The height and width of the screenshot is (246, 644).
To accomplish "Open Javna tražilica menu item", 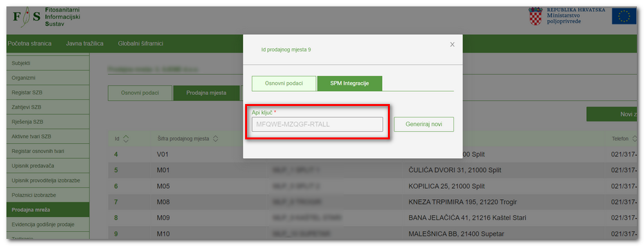I will [85, 44].
